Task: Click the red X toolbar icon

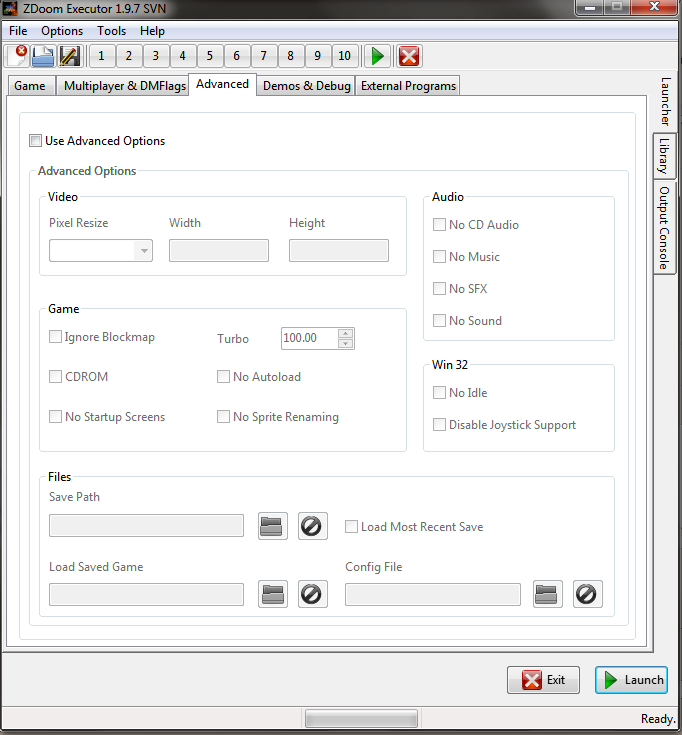Action: tap(409, 56)
